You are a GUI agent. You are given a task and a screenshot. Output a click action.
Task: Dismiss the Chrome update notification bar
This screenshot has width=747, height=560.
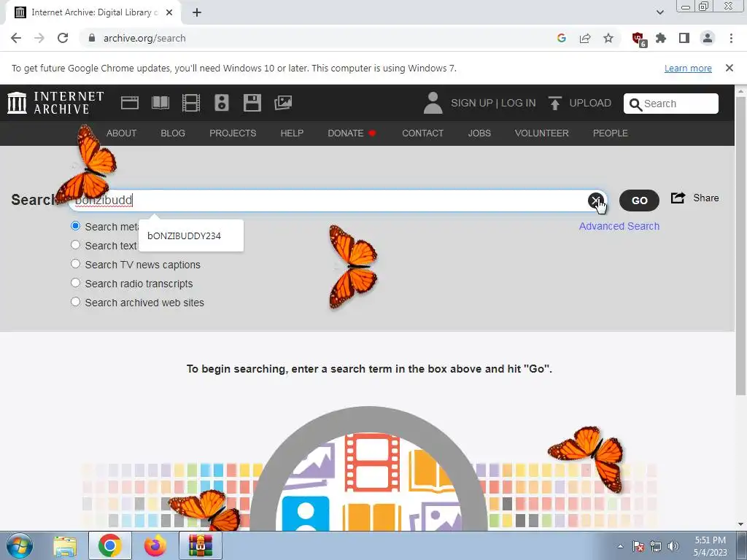[729, 68]
